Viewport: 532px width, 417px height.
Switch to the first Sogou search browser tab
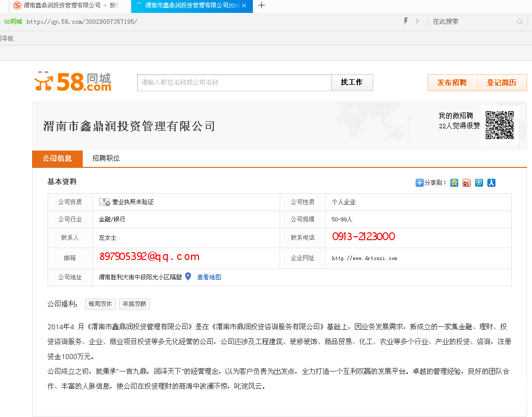point(67,5)
